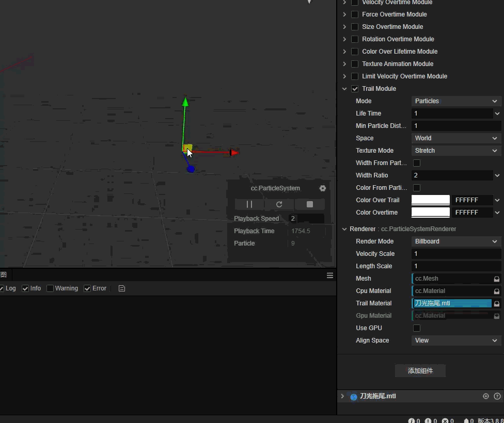Click the Cpu Material asset picker icon

point(497,291)
